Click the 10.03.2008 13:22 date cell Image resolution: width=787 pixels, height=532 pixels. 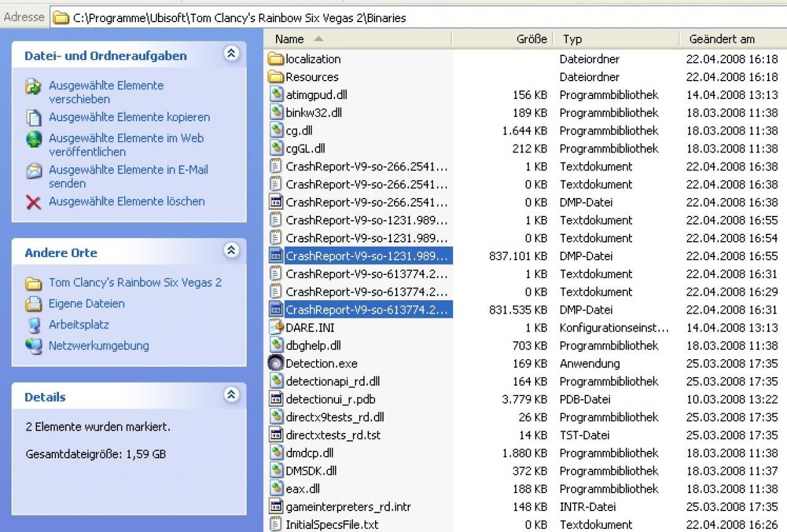coord(732,399)
